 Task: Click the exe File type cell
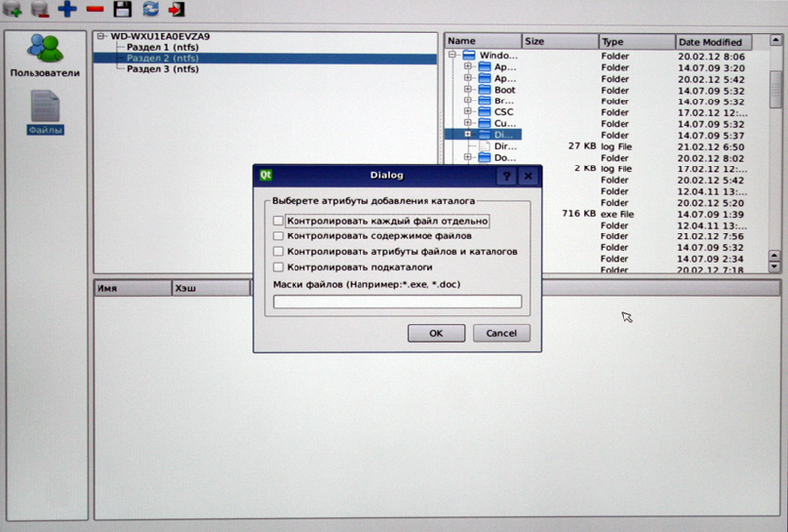click(618, 214)
